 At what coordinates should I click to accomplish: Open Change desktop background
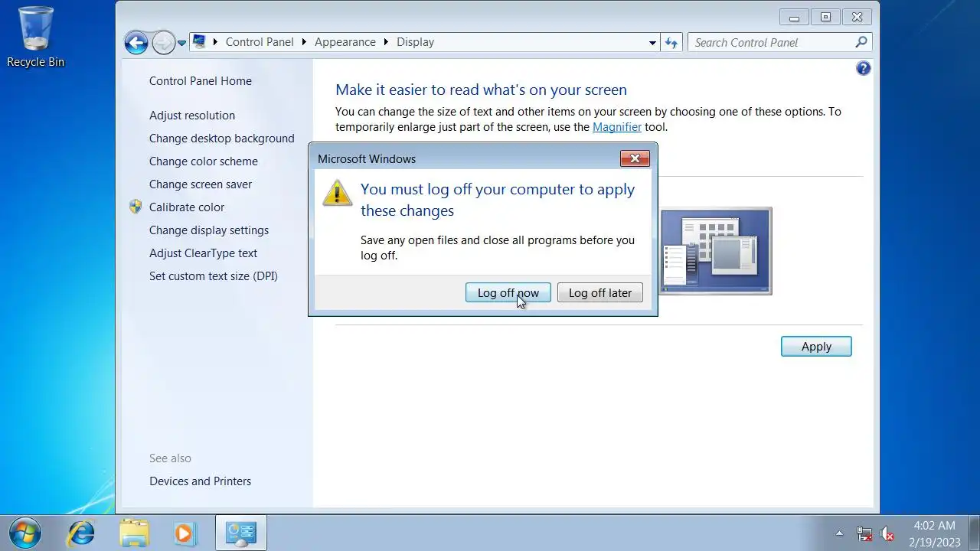(222, 139)
